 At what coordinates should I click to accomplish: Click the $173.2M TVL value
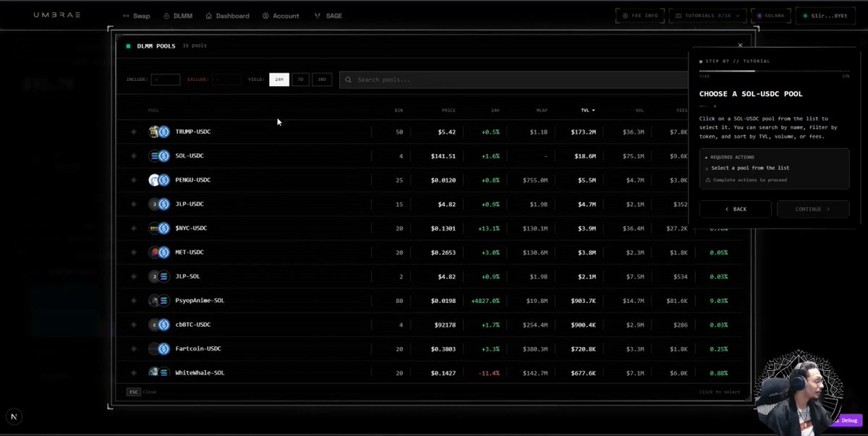tap(583, 132)
